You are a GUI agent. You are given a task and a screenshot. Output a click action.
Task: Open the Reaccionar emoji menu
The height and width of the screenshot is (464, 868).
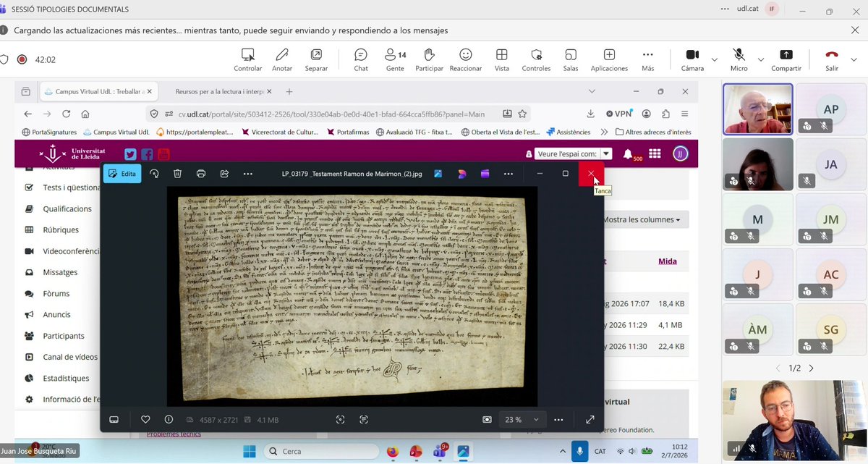[466, 60]
